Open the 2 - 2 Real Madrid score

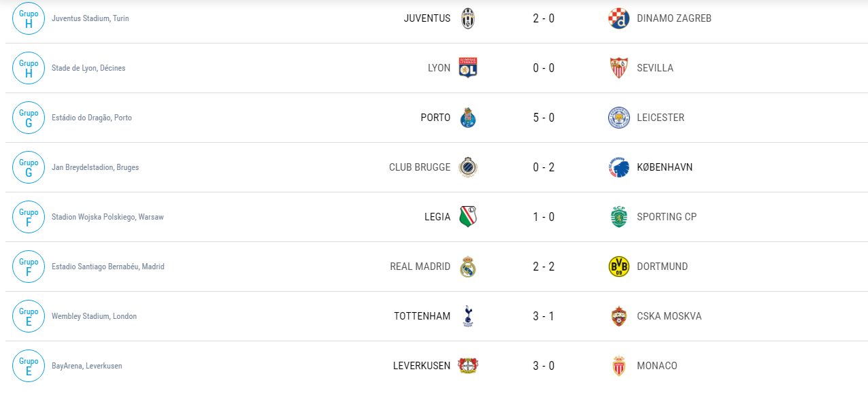[544, 267]
